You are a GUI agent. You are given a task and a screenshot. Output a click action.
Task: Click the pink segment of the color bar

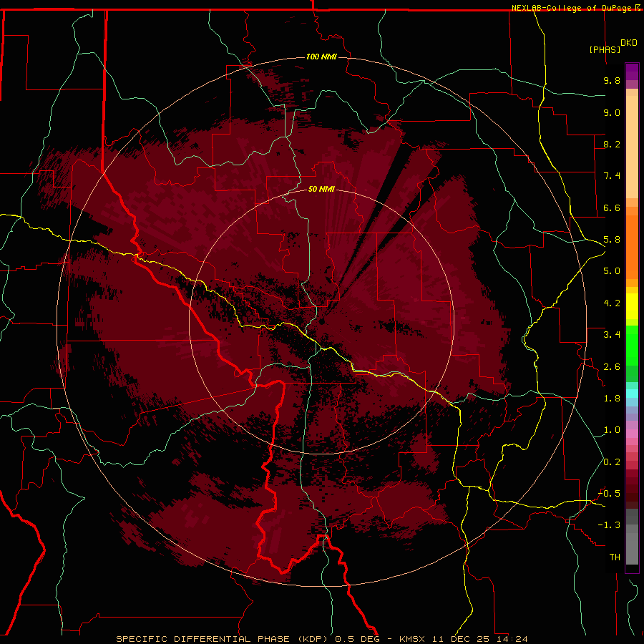click(632, 434)
